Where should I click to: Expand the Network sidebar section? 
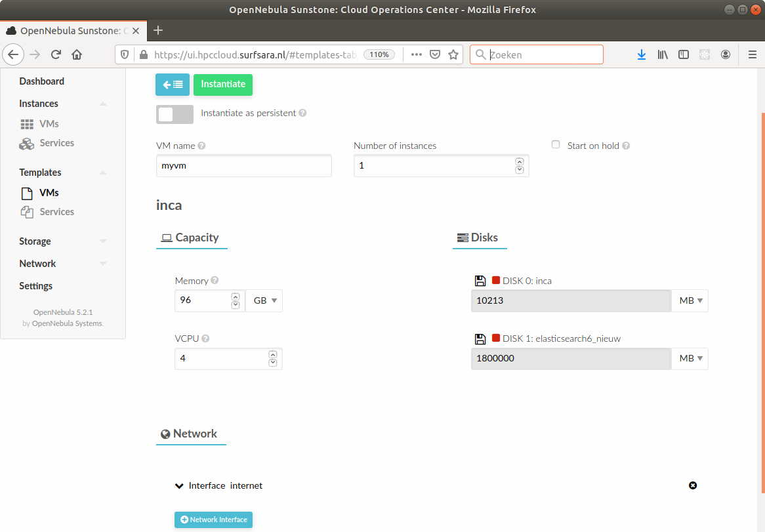103,264
